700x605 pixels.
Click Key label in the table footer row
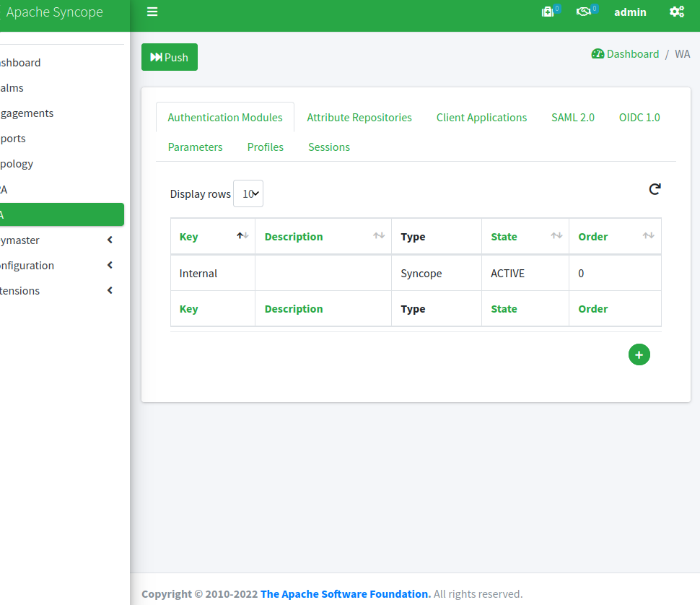pos(189,309)
